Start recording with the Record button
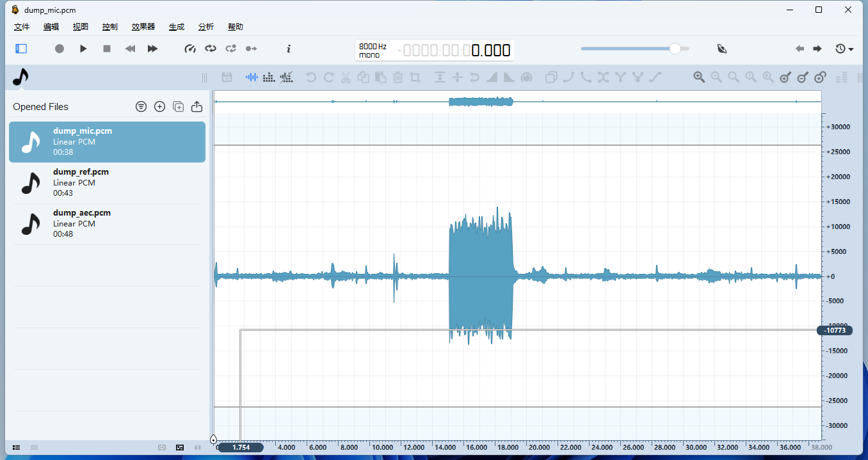The width and height of the screenshot is (868, 460). click(60, 49)
